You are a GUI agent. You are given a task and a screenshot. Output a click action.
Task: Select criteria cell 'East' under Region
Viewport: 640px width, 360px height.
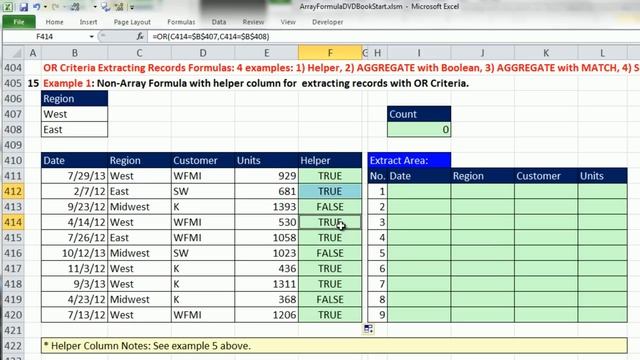pyautogui.click(x=74, y=130)
